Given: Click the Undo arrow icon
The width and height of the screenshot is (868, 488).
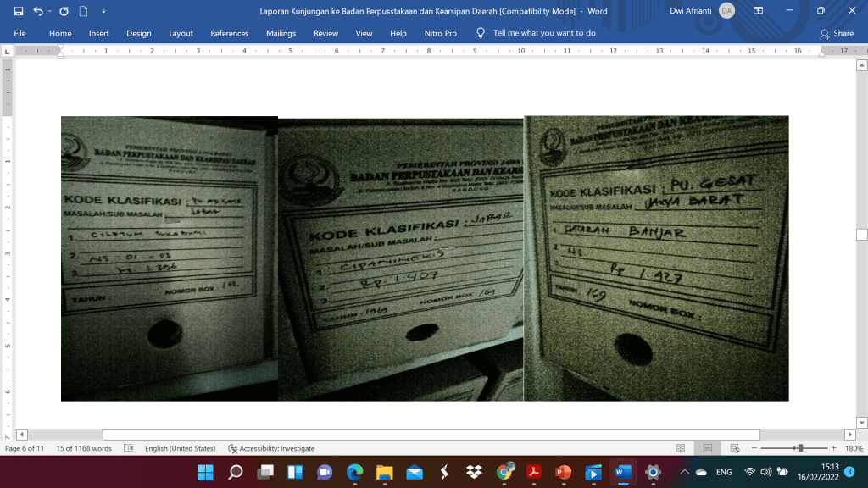Looking at the screenshot, I should (38, 11).
